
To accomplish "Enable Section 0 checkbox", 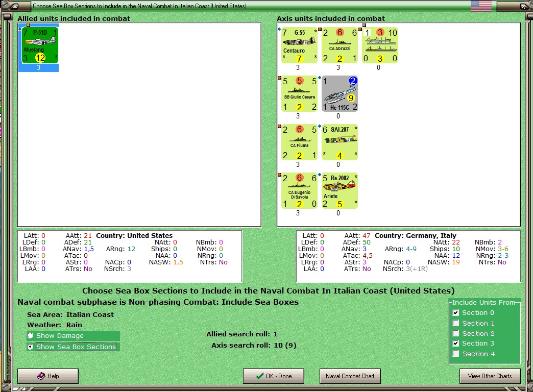I will coord(456,312).
